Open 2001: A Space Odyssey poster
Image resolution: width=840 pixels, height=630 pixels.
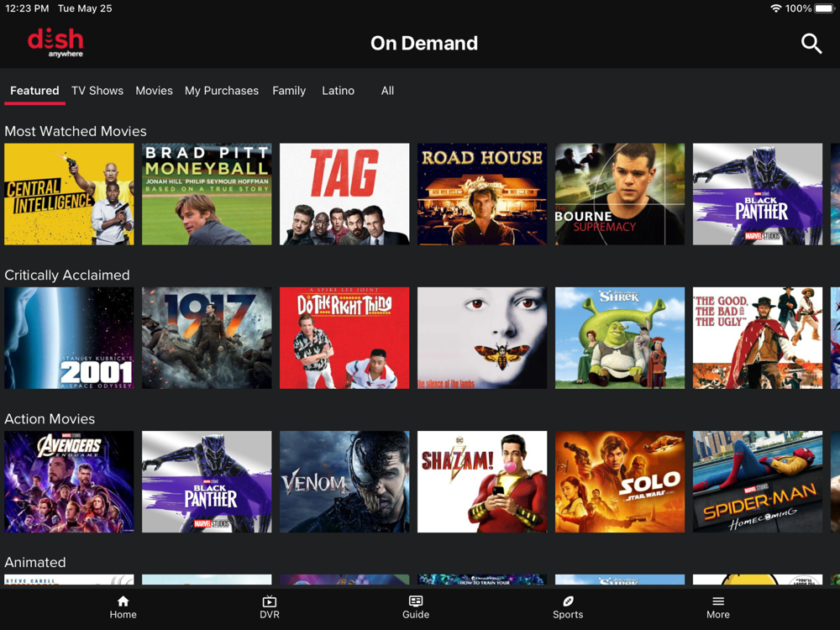[69, 338]
